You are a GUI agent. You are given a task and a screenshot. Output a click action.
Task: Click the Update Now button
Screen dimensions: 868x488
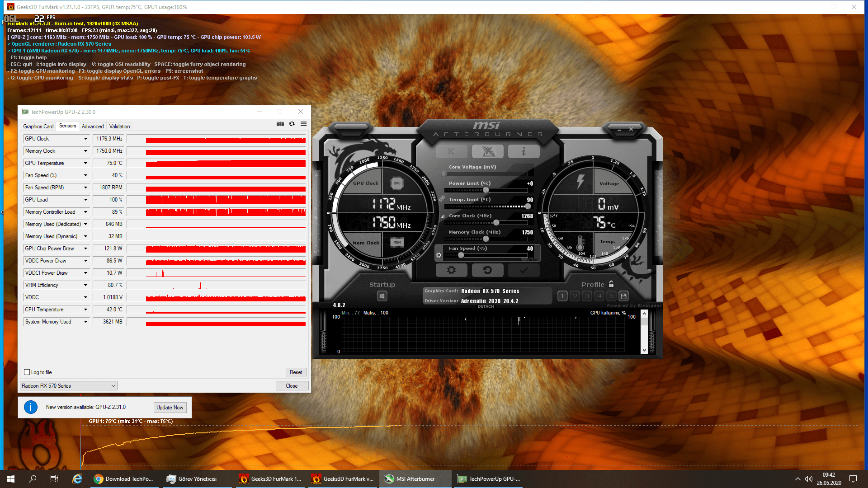click(170, 408)
